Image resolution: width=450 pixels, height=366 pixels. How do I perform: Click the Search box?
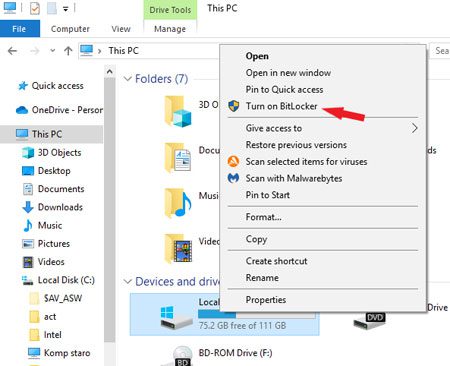pos(440,51)
